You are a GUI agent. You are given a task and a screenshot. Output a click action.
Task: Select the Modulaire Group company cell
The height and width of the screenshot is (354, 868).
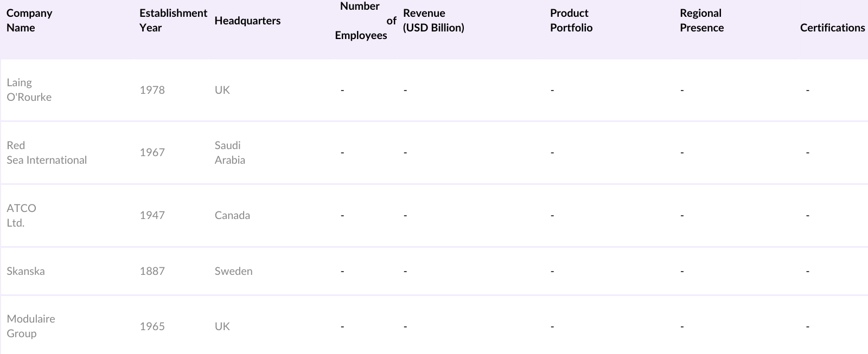31,326
